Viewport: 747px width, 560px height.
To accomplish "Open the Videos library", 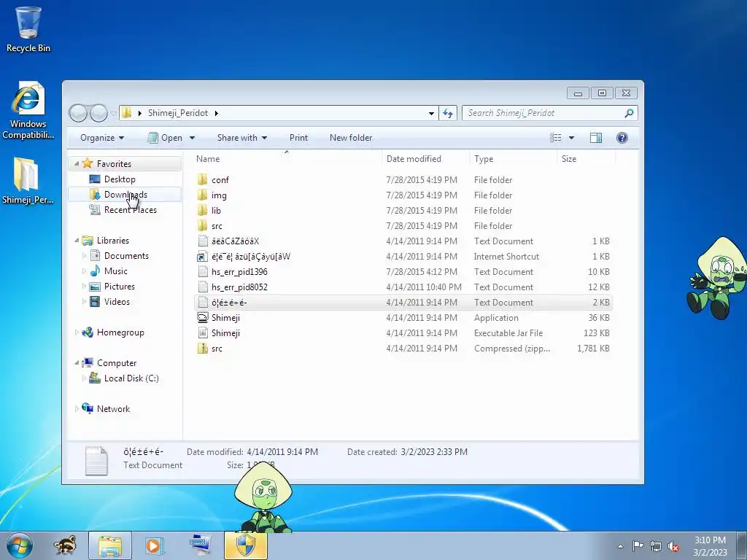I will [117, 301].
